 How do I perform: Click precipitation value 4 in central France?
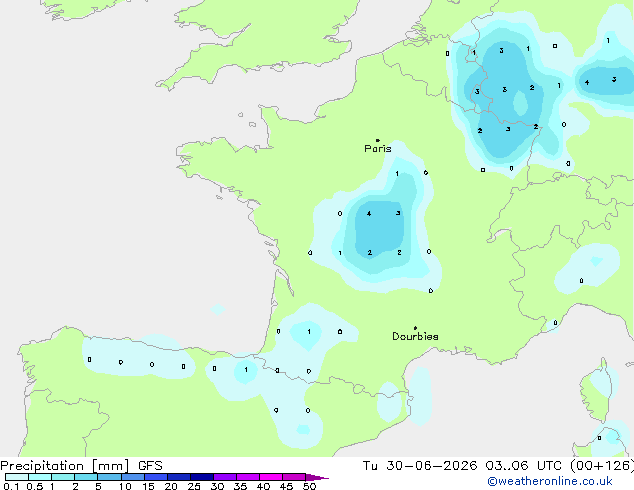coord(369,213)
